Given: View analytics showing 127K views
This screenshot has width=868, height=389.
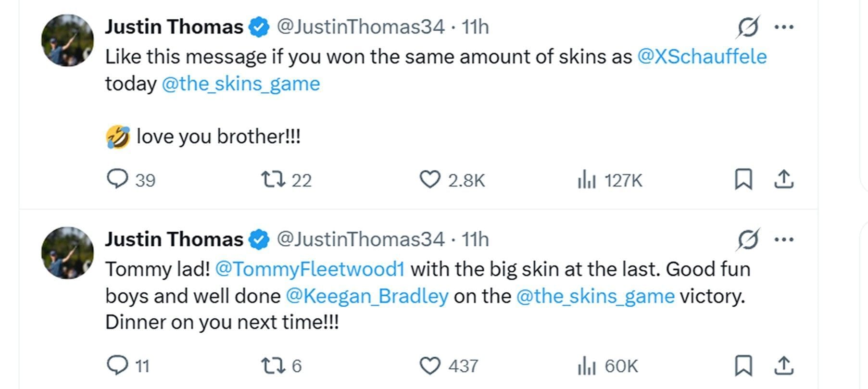Looking at the screenshot, I should pos(587,180).
